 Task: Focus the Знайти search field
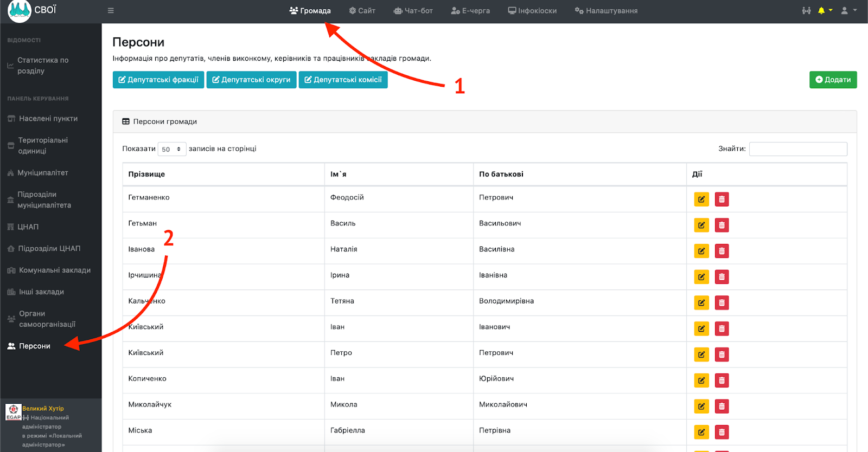point(797,149)
